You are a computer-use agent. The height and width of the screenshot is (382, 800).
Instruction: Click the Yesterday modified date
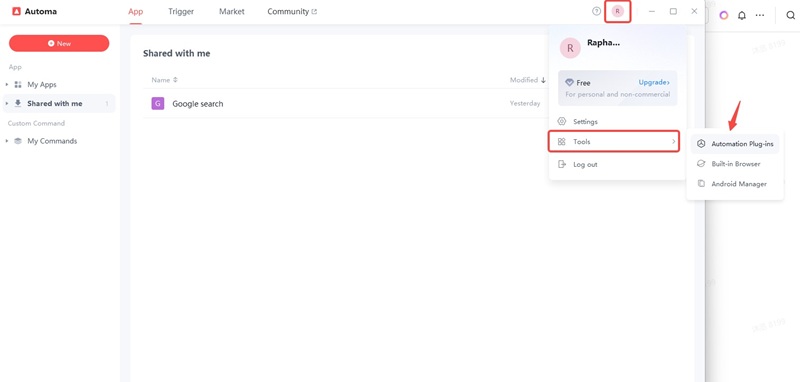point(525,104)
